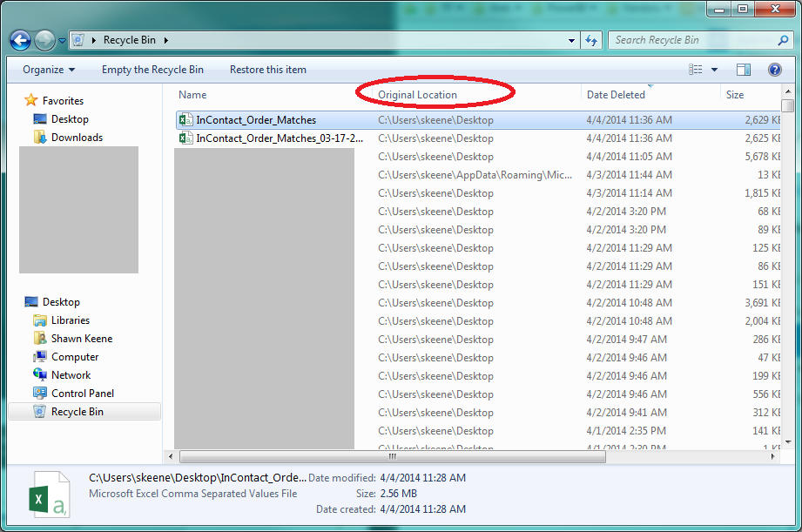The width and height of the screenshot is (802, 532).
Task: Click the Computer icon in tree
Action: tap(40, 357)
